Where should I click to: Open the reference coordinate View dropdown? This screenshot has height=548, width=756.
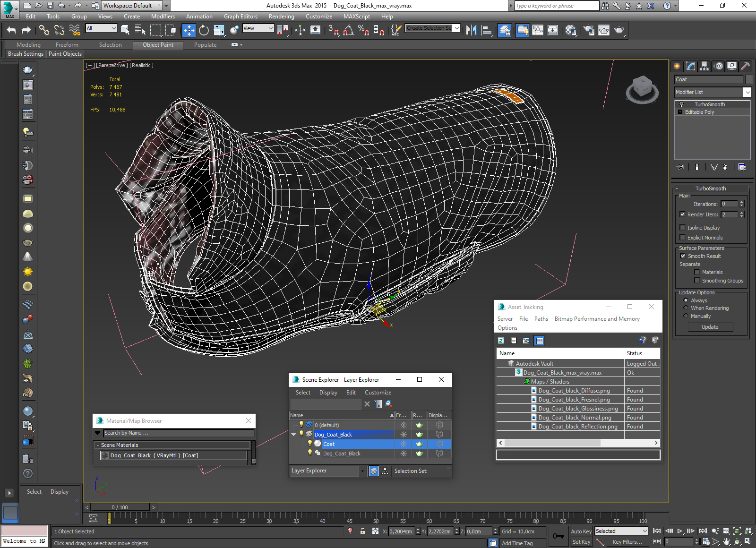click(x=258, y=28)
